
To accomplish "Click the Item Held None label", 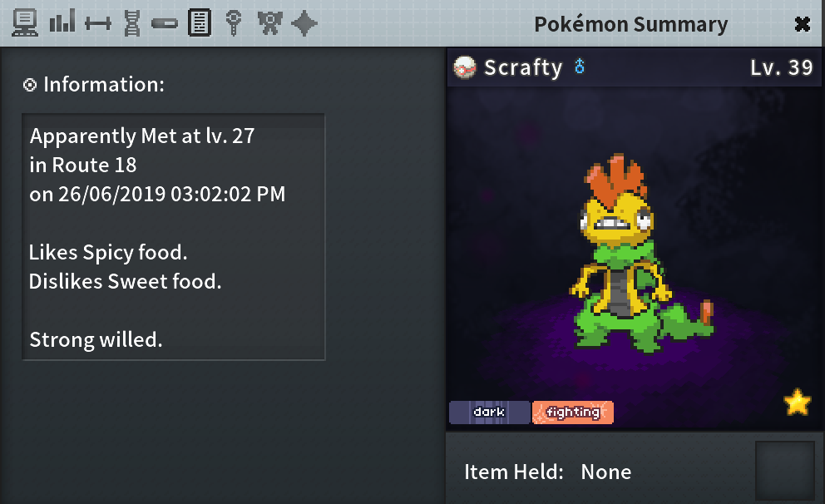I will point(548,472).
